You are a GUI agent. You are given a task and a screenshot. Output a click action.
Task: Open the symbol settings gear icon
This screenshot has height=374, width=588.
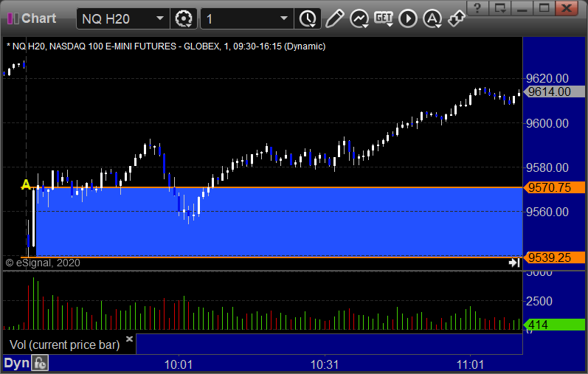[184, 18]
